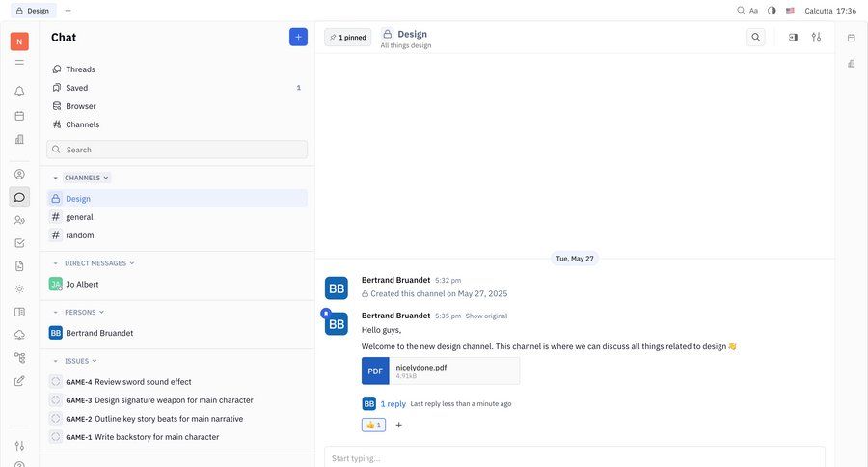
Task: Collapse the CHANNELS section
Action: (x=55, y=178)
